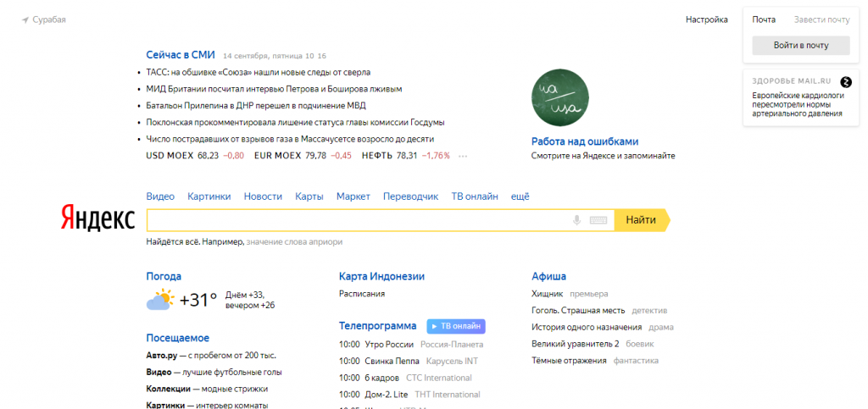Viewport: 868px width, 409px height.
Task: Open the Видео service tab
Action: [x=160, y=196]
